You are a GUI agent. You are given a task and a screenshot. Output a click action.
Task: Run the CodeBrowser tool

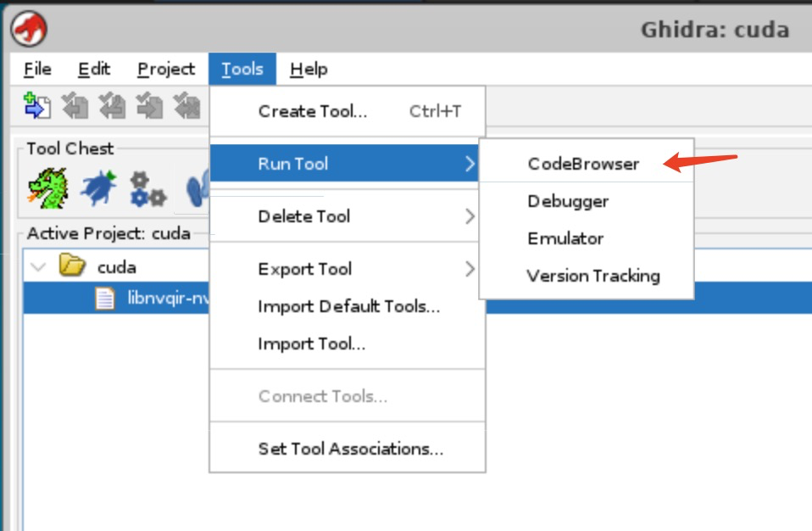pos(587,164)
